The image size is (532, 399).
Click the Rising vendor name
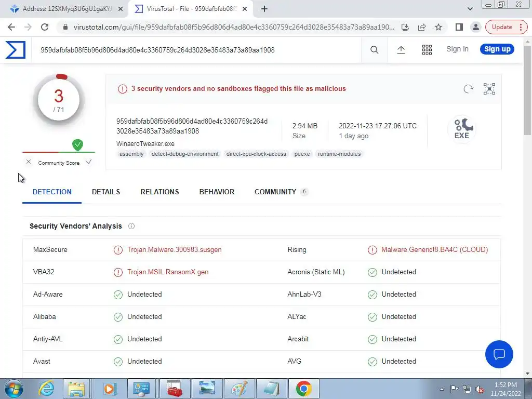(297, 250)
